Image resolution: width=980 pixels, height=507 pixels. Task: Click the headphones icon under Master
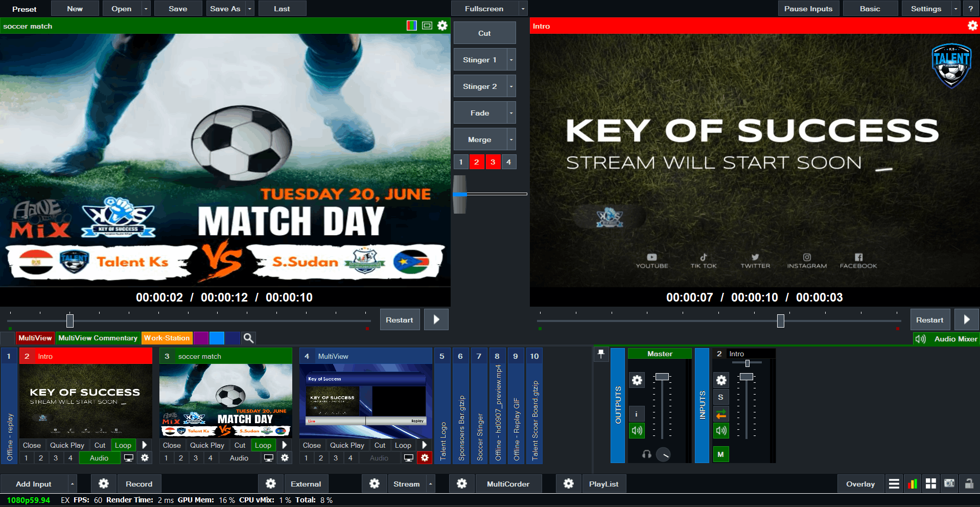647,454
